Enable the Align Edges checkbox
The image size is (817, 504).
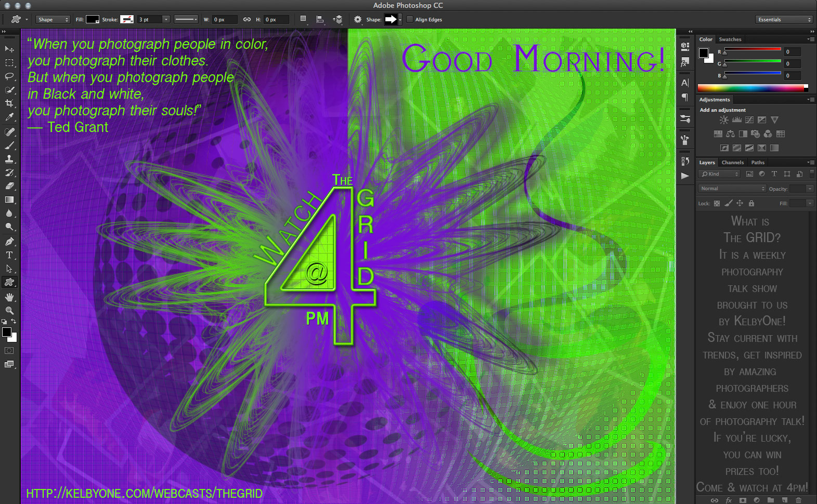click(x=410, y=20)
